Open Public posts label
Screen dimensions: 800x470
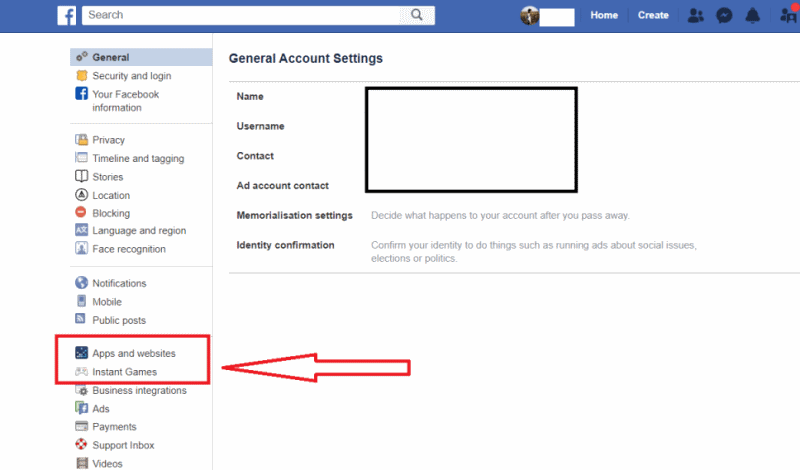(119, 320)
